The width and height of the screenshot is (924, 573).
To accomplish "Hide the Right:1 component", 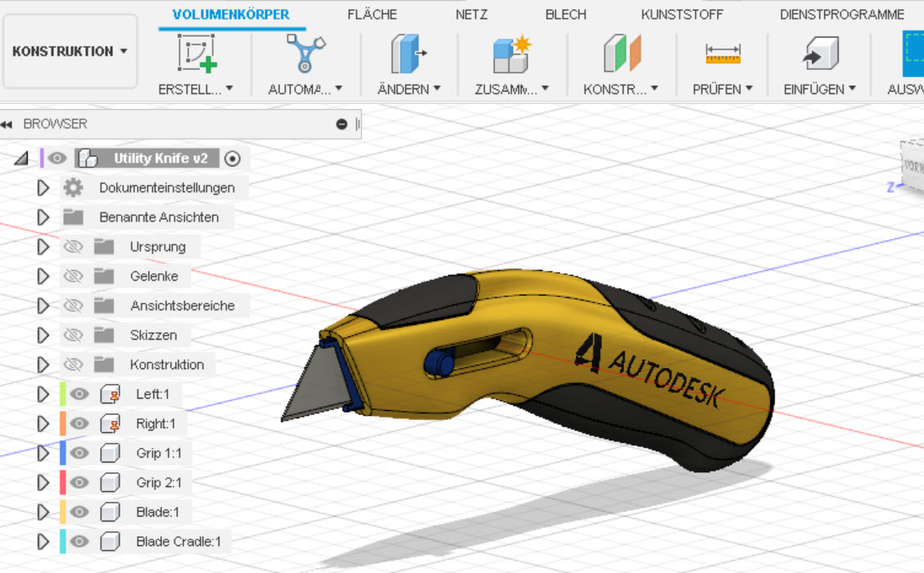I will pyautogui.click(x=79, y=423).
